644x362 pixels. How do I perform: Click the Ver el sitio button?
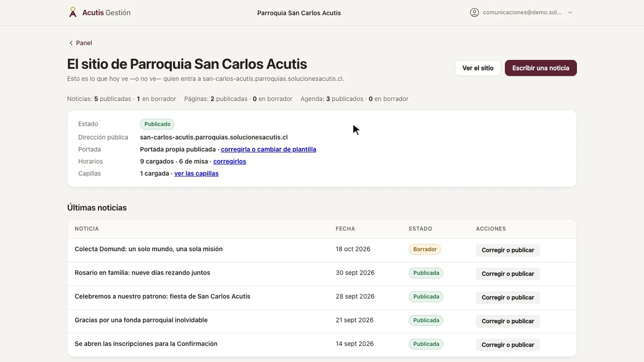click(478, 68)
